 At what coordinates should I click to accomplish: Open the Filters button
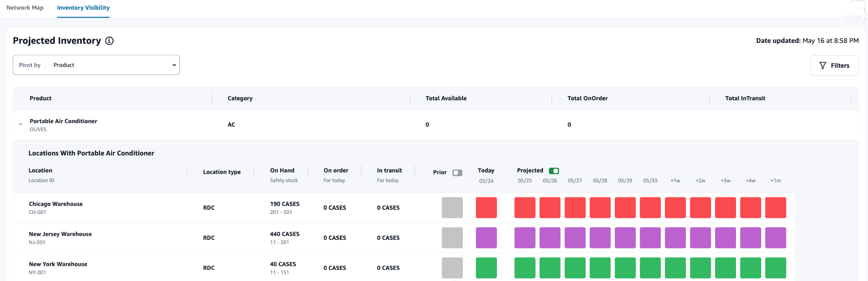click(x=834, y=66)
